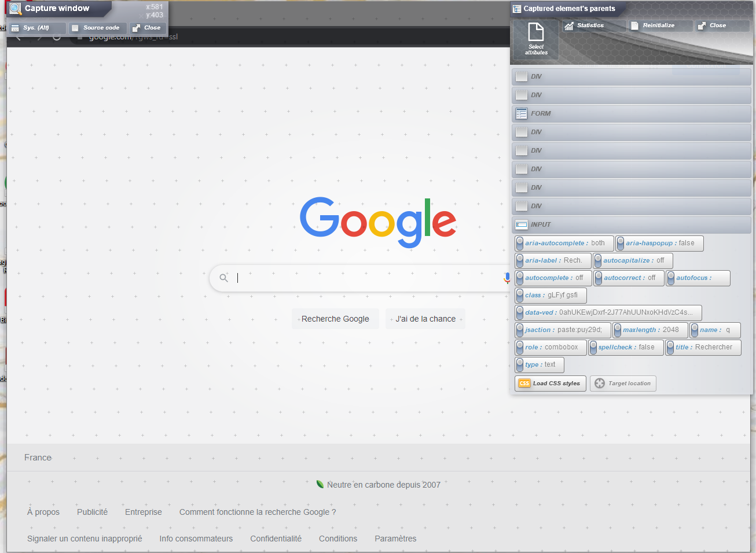Click the orange CSS icon
The width and height of the screenshot is (756, 553).
pyautogui.click(x=524, y=384)
